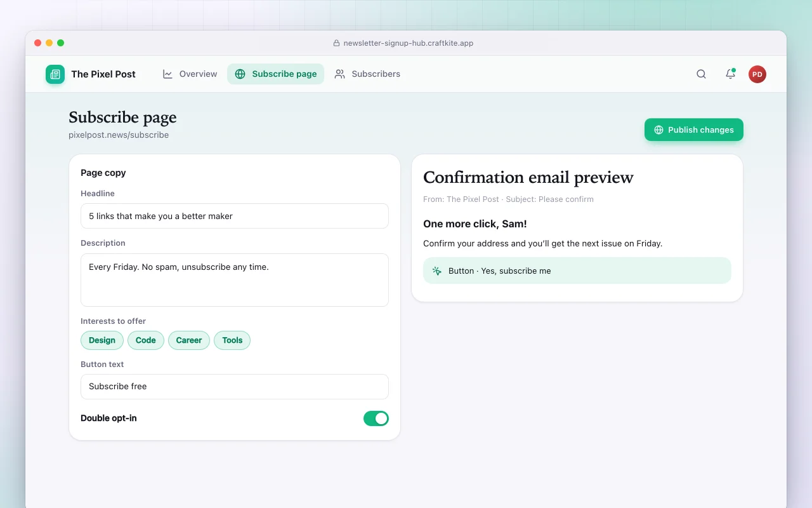
Task: Click the 'From: The Pixel Post' subject line
Action: click(x=508, y=199)
